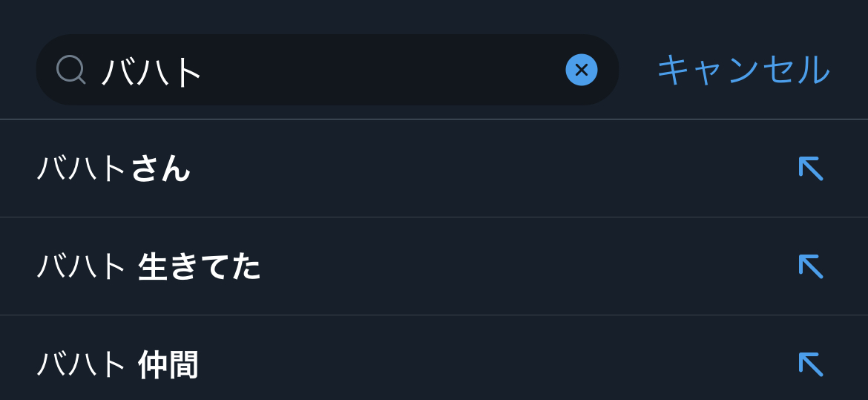
Task: Click the magnifying glass search icon
Action: [70, 70]
